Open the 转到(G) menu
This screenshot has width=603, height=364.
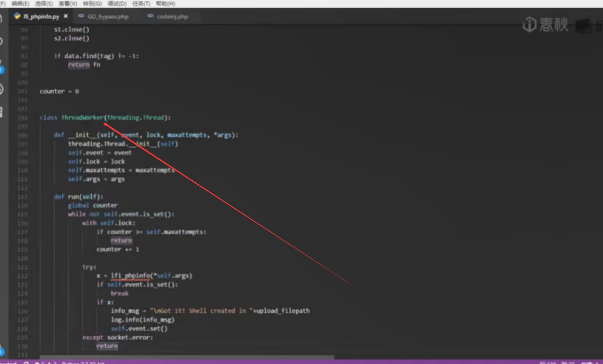coord(92,4)
